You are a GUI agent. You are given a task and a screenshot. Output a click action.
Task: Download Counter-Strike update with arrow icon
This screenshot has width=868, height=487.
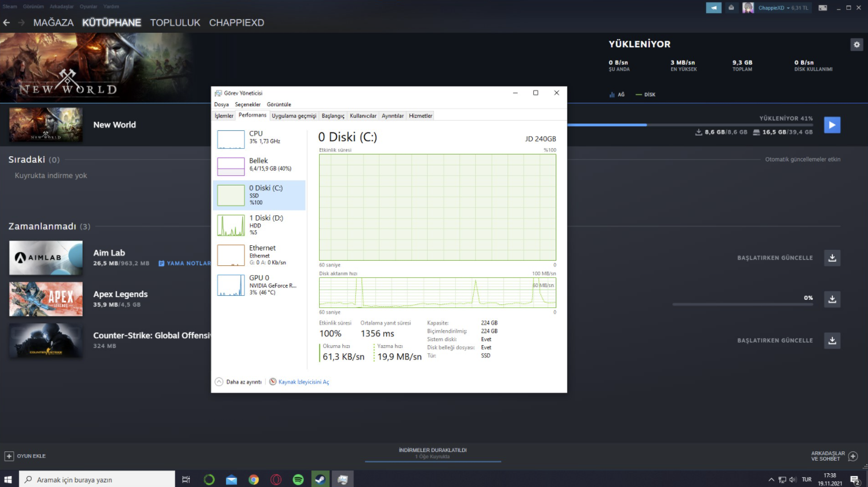click(832, 341)
